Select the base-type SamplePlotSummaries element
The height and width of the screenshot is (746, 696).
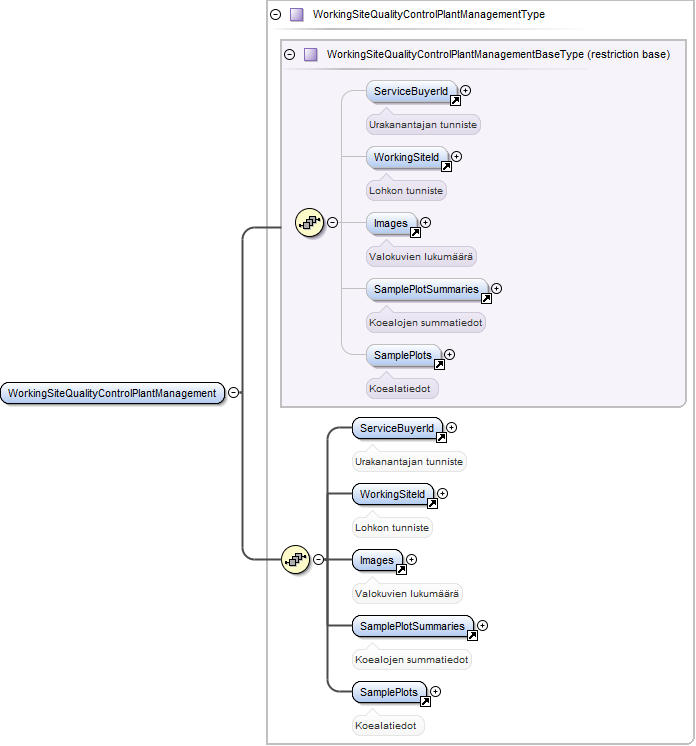pos(426,289)
